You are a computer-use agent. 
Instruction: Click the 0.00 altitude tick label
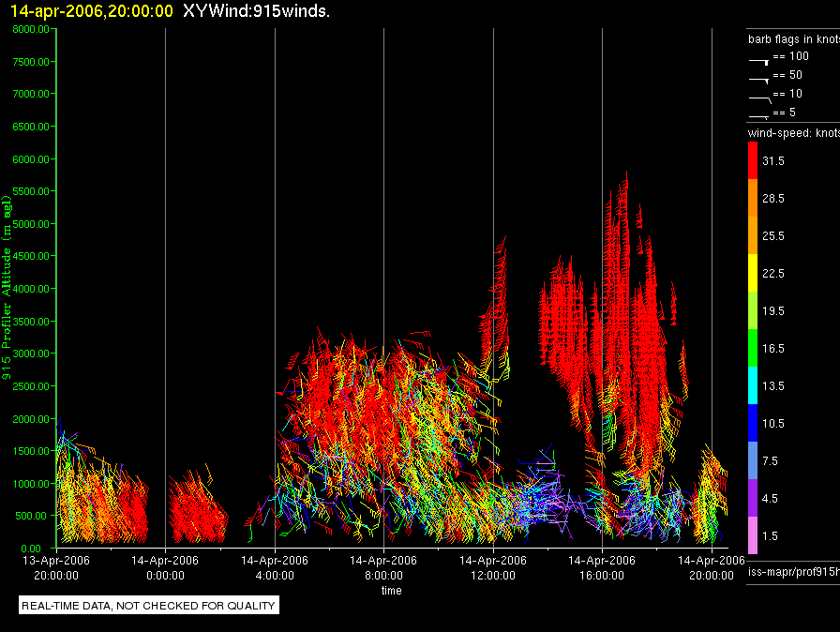(x=31, y=549)
